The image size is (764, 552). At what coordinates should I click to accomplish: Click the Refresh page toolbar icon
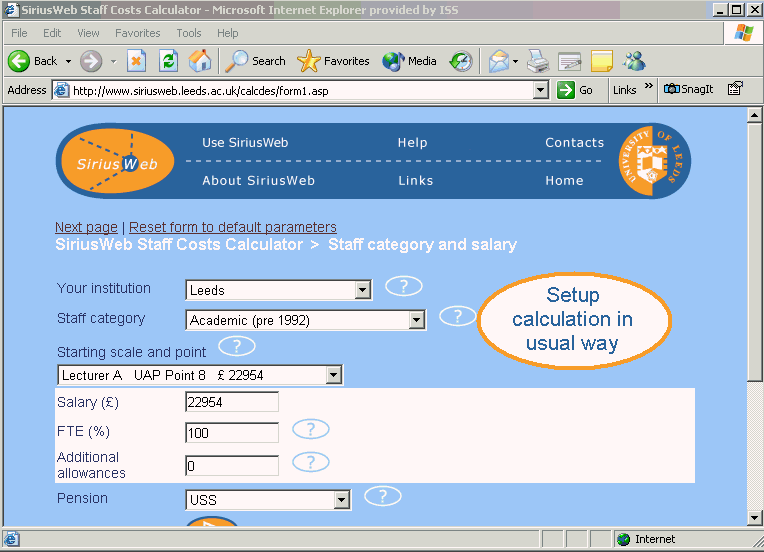pos(169,61)
